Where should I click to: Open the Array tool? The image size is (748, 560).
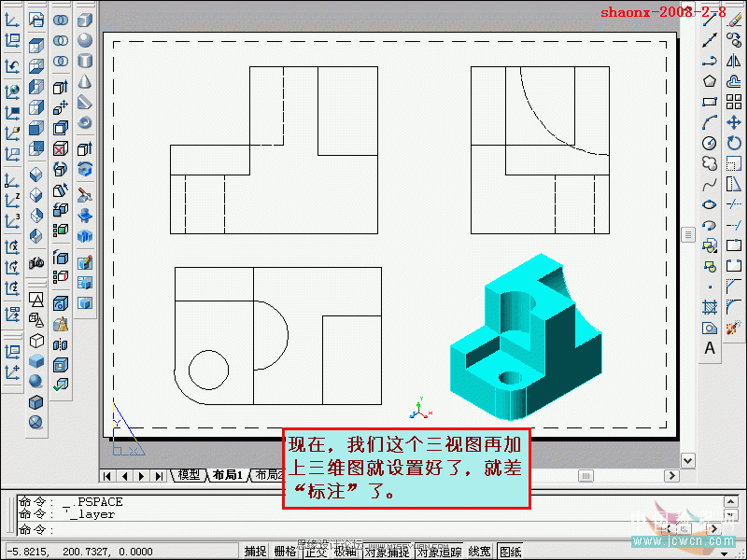tap(734, 102)
